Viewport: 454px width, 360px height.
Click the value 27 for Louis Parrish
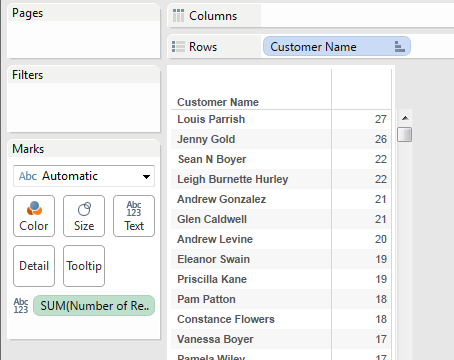coord(381,119)
